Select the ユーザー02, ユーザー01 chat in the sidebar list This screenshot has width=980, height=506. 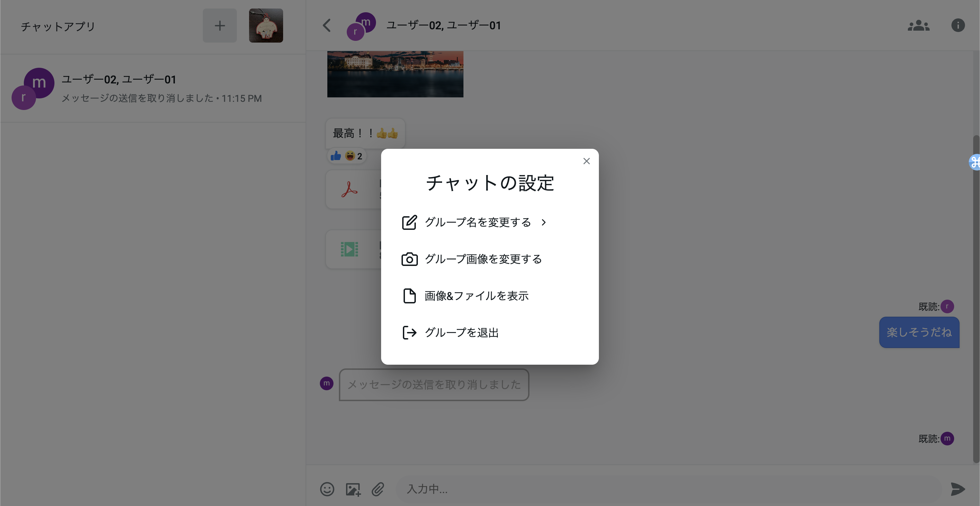[x=152, y=88]
